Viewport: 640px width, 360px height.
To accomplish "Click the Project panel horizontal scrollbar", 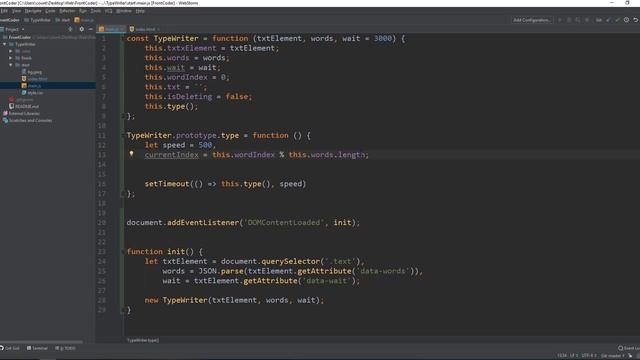I will [42, 342].
